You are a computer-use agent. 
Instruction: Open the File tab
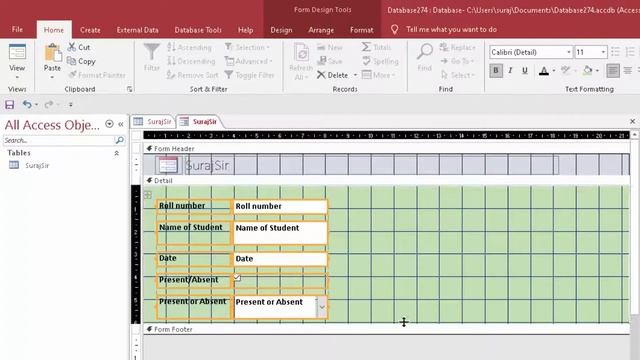(x=17, y=29)
